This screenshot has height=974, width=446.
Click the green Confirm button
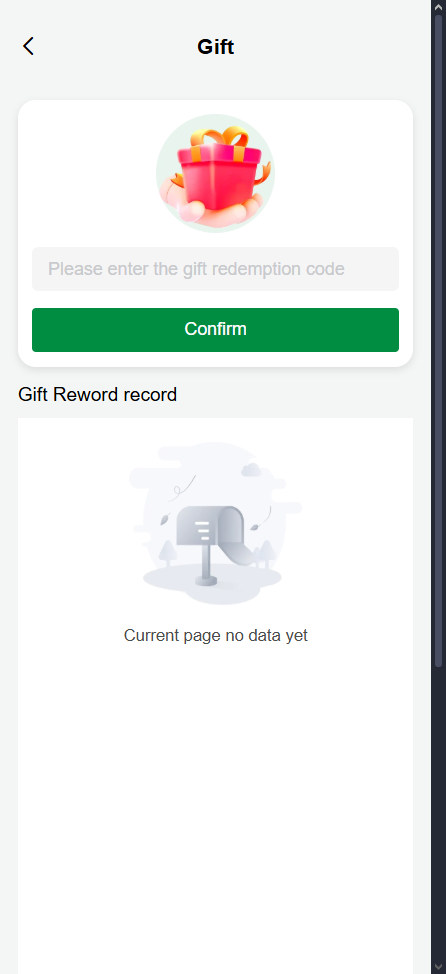point(215,330)
